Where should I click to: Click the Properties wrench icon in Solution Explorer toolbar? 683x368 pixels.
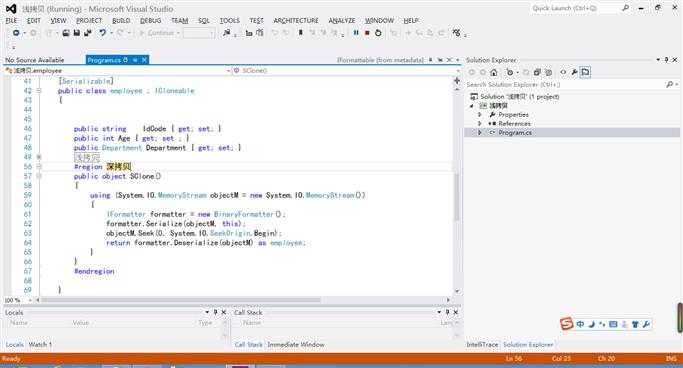pyautogui.click(x=574, y=72)
